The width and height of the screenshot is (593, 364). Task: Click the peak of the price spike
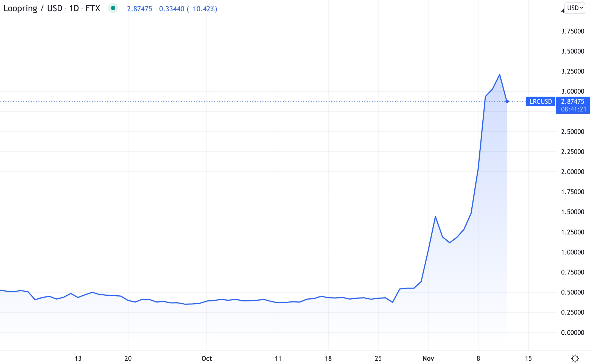(x=500, y=74)
